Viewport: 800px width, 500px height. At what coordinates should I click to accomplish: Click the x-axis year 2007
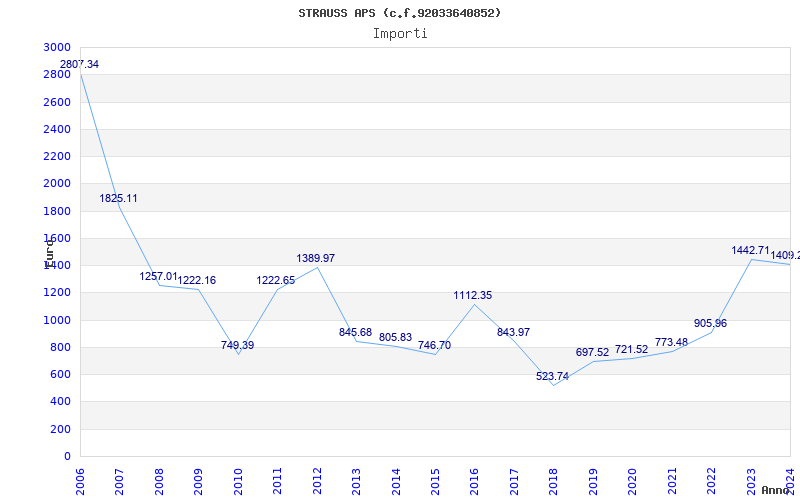coord(119,482)
